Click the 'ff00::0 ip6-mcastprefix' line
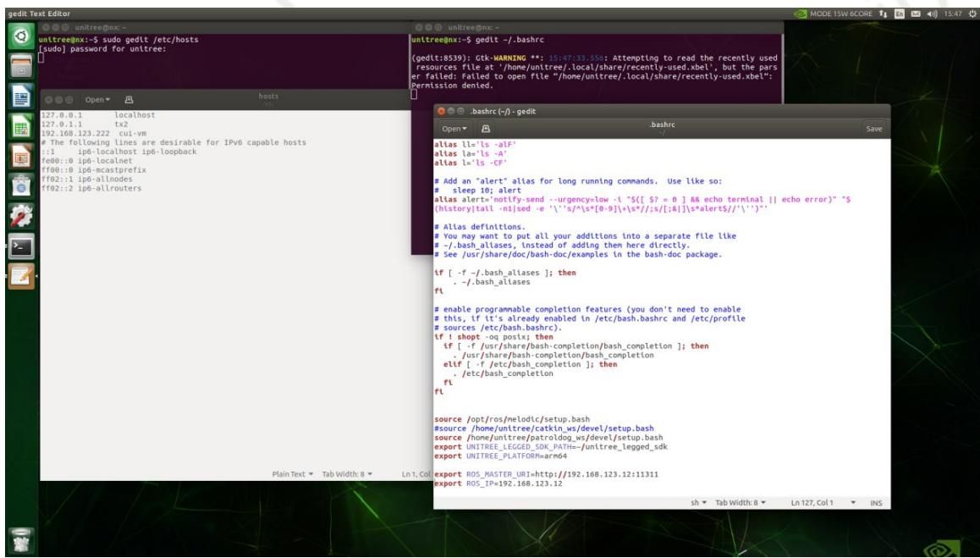Viewport: 980px width, 558px height. [94, 170]
